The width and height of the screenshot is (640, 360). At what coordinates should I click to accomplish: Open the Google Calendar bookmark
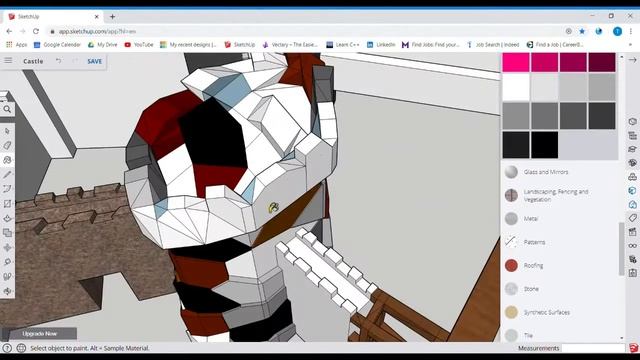coord(57,45)
